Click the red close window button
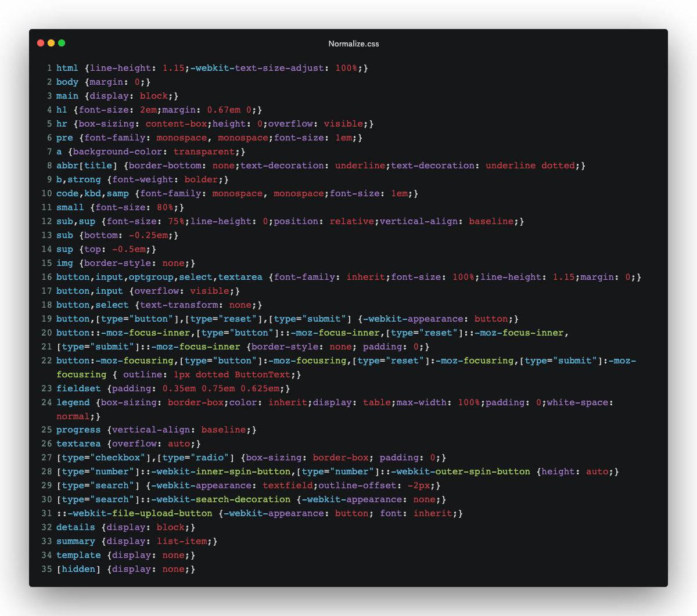 click(x=41, y=43)
